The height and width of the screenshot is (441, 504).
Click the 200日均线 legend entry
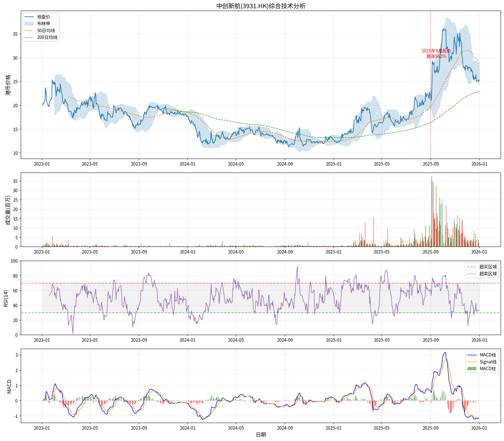47,37
